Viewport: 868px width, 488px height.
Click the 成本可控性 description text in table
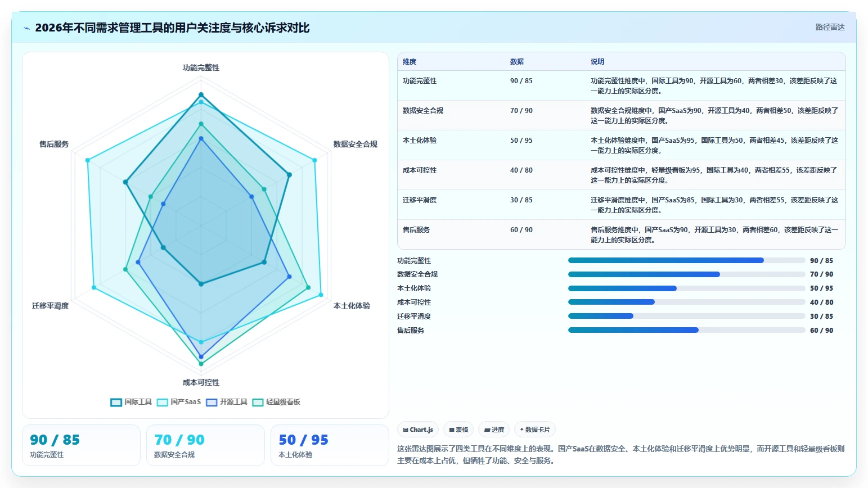[714, 175]
